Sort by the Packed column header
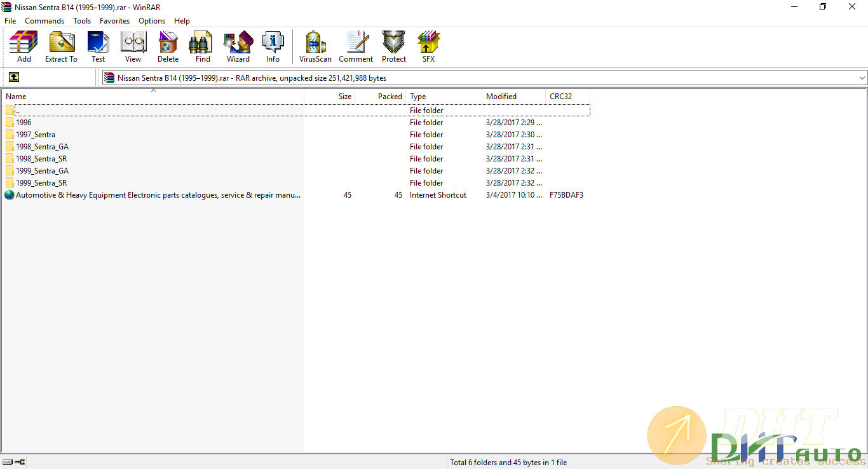This screenshot has height=469, width=868. tap(380, 97)
